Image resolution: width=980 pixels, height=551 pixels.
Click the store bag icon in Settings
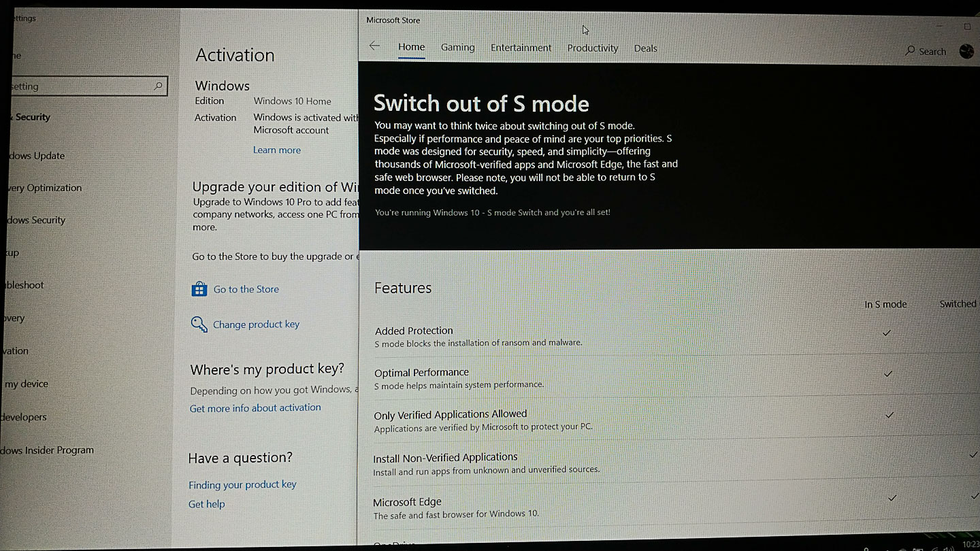(199, 289)
